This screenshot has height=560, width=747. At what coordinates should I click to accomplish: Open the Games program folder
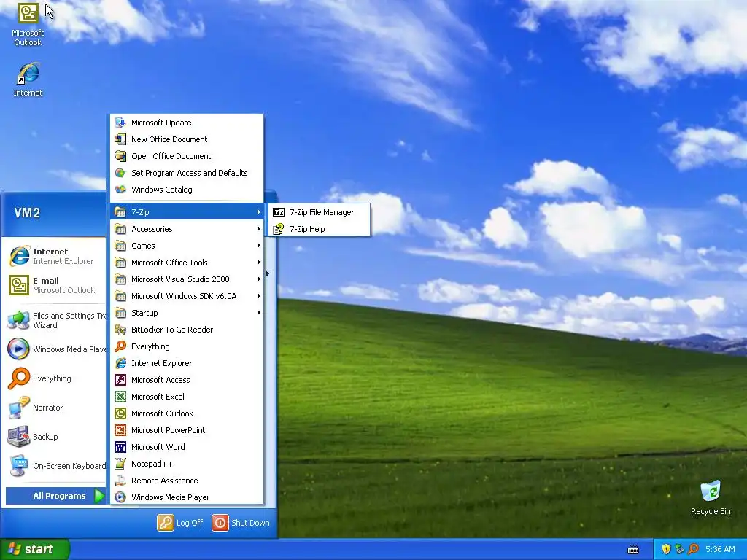click(x=187, y=246)
